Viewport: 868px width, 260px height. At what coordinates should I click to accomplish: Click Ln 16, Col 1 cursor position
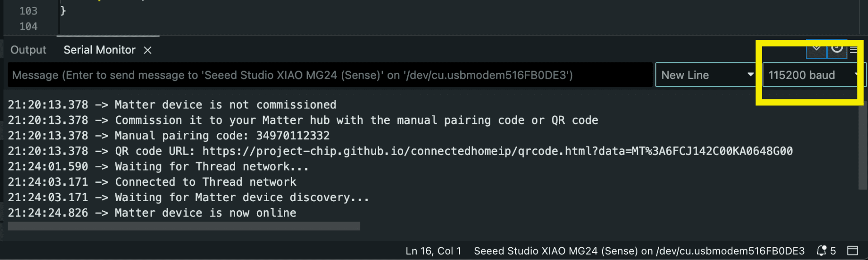point(433,251)
